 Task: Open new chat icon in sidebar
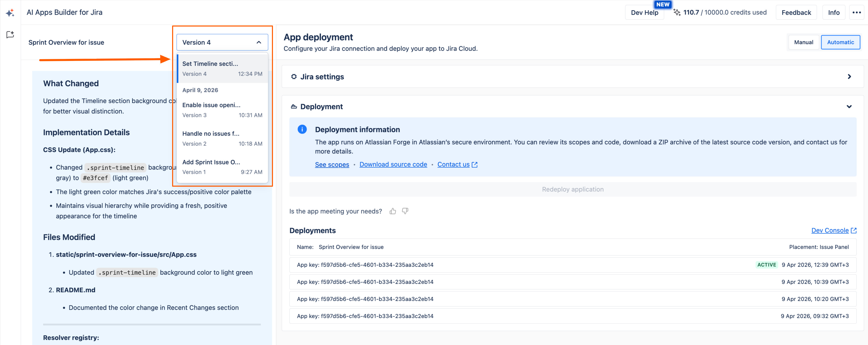point(10,35)
